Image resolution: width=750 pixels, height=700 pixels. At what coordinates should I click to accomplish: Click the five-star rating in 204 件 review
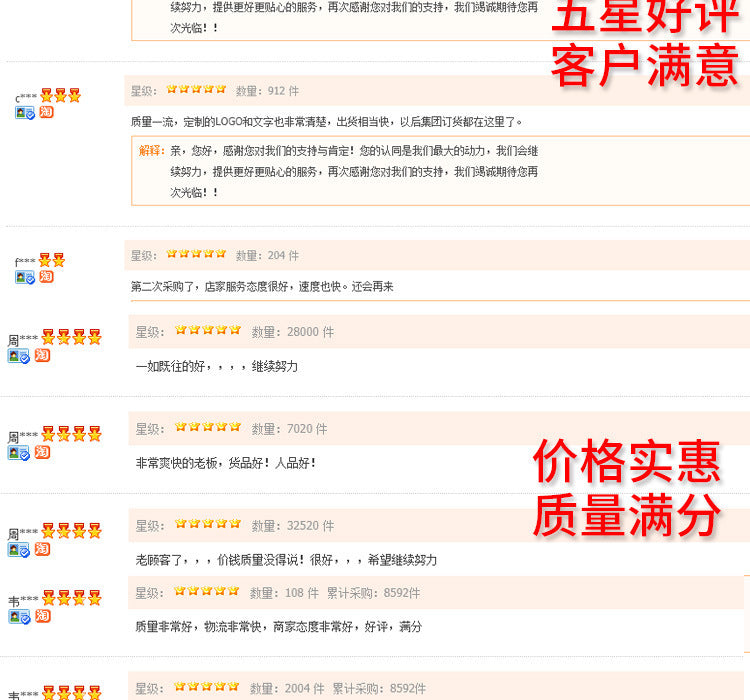196,254
